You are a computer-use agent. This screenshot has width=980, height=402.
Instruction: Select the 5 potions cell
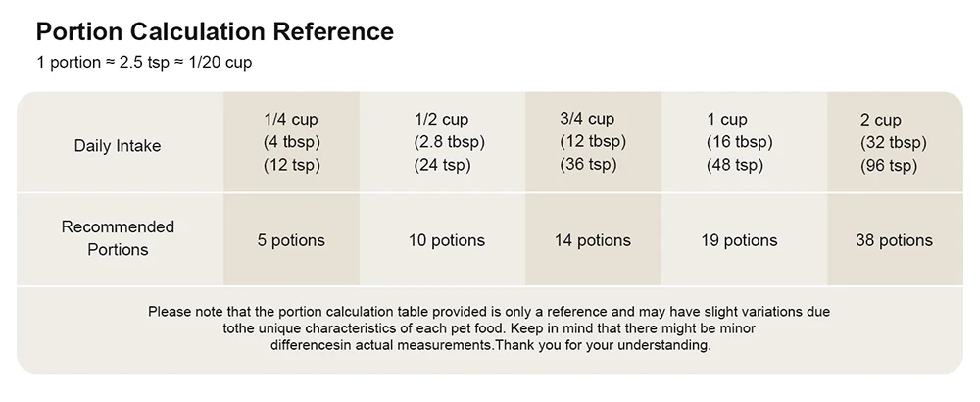point(291,240)
